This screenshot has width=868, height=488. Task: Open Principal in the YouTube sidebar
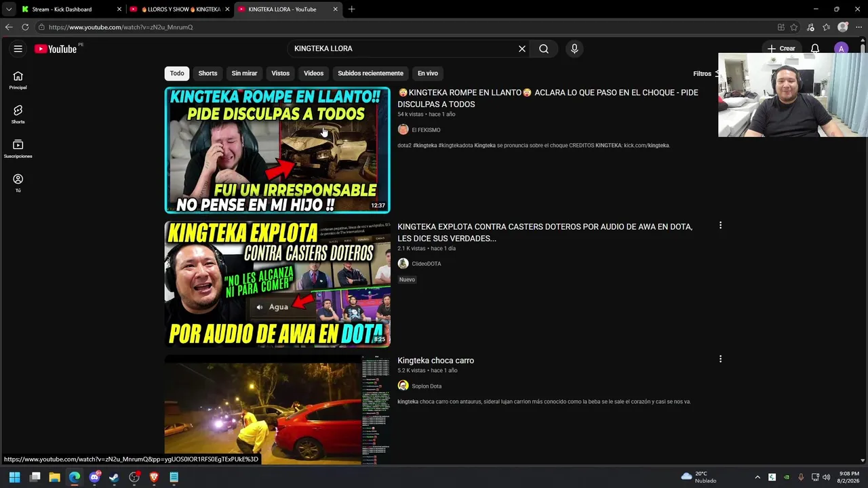[18, 81]
